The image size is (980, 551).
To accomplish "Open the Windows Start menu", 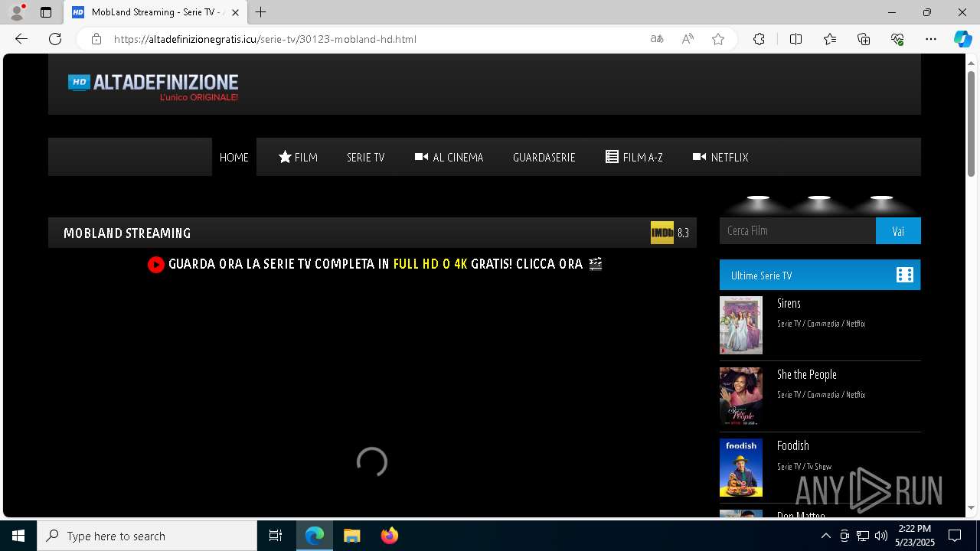I will tap(18, 536).
